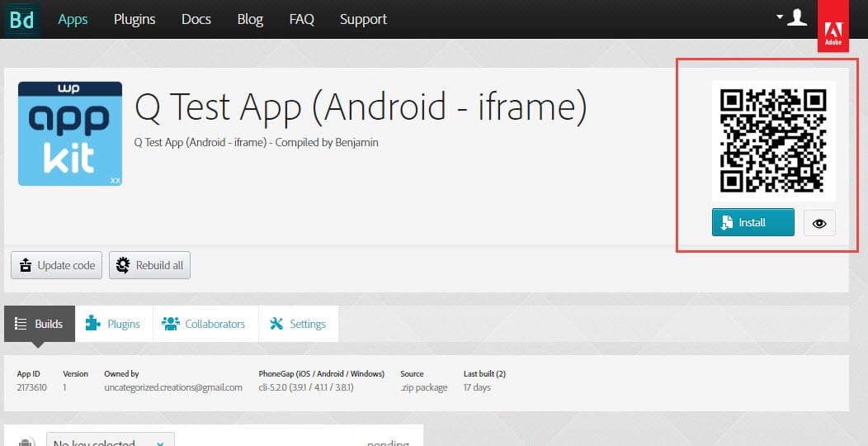This screenshot has height=446, width=868.
Task: Click the PhoneGap version cli-5.2.0 text
Action: coord(306,387)
